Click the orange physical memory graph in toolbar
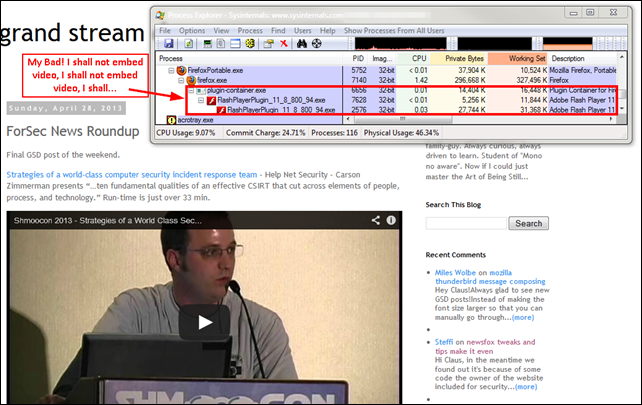 (x=567, y=43)
